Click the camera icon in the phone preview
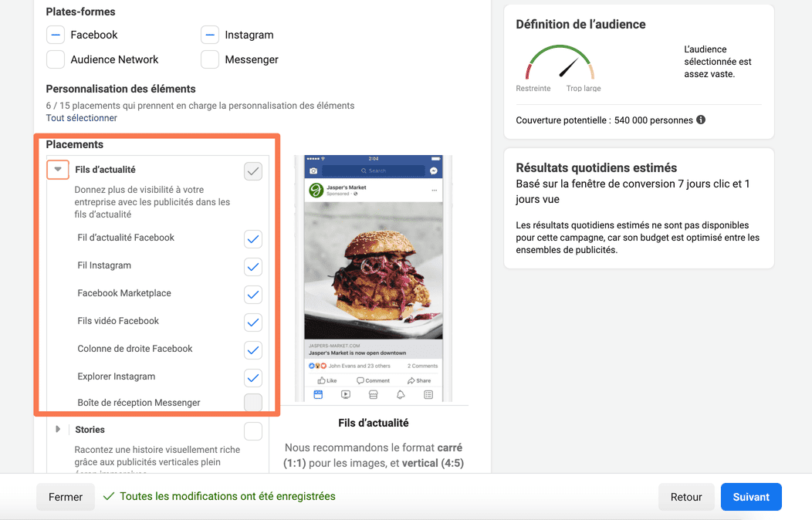Screen dimensions: 812x520 [x=313, y=171]
